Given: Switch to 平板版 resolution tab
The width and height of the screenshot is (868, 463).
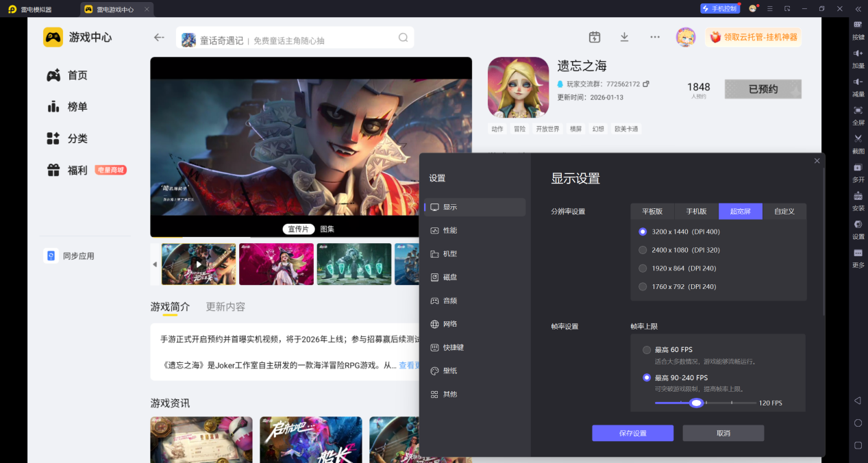Looking at the screenshot, I should pyautogui.click(x=652, y=212).
